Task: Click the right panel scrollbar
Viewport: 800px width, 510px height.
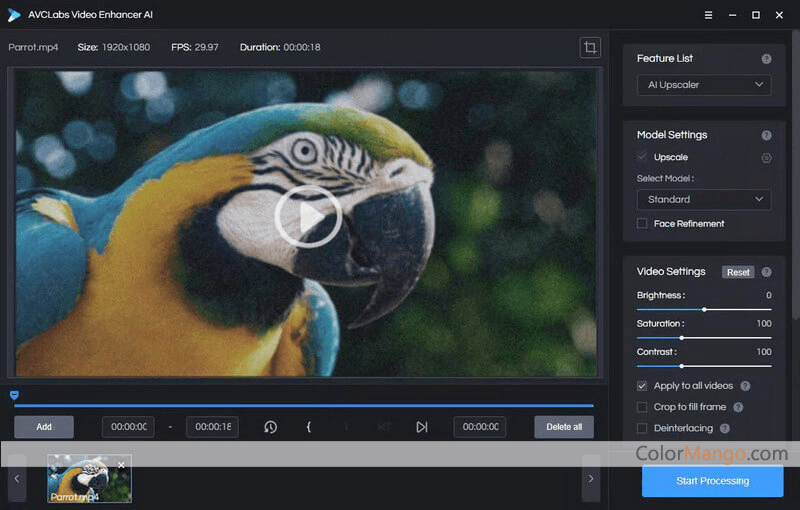Action: (796, 176)
